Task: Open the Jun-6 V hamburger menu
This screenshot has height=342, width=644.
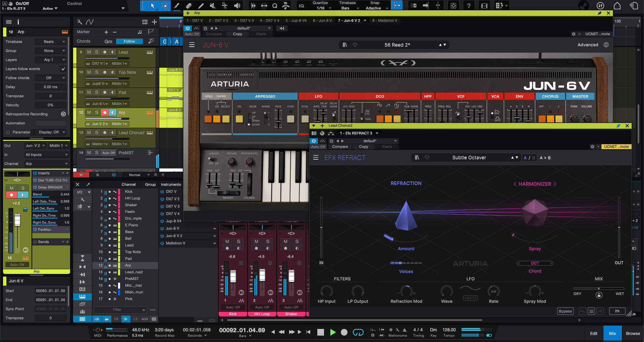Action: [192, 45]
